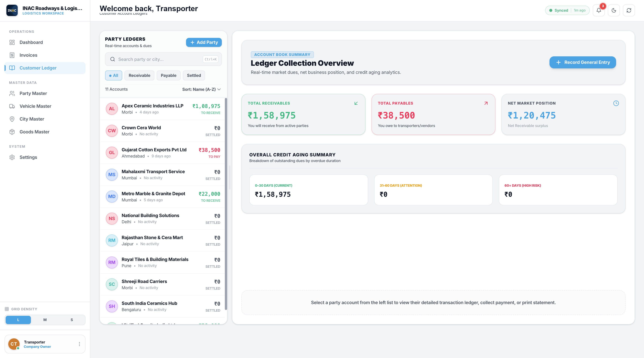This screenshot has width=644, height=358.
Task: Click the arrow icon on Total Receivables card
Action: pyautogui.click(x=356, y=103)
